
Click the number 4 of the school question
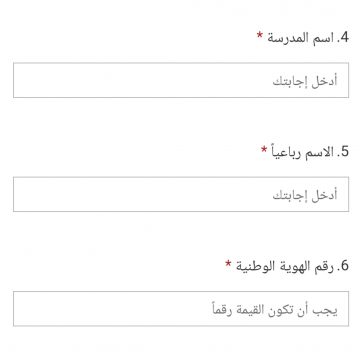click(343, 38)
